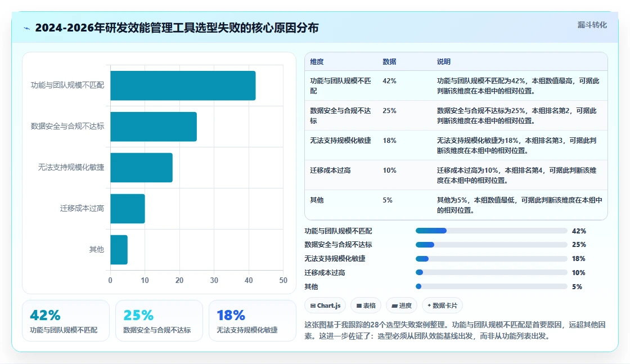Image resolution: width=630 pixels, height=364 pixels.
Task: Click the 5% value beside the progress bar
Action: [577, 287]
